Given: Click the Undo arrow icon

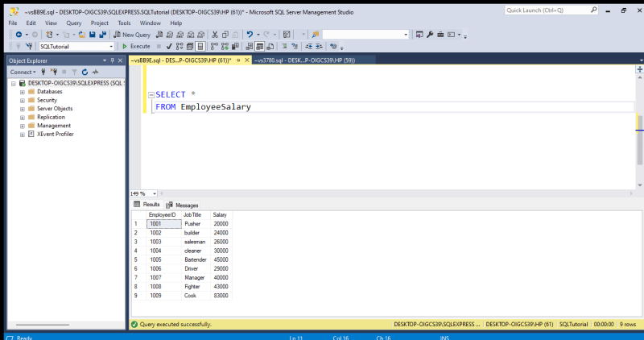Looking at the screenshot, I should coord(250,35).
